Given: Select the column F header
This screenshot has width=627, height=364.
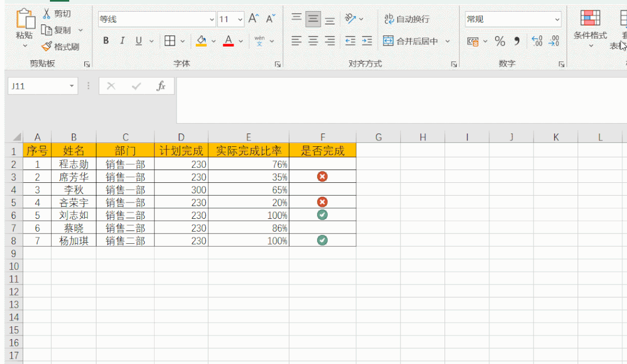Looking at the screenshot, I should 323,137.
